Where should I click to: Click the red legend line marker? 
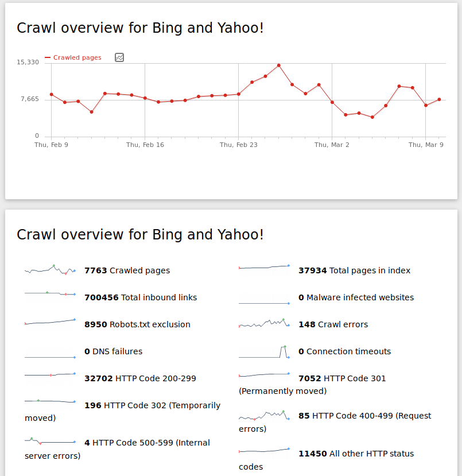[48, 57]
